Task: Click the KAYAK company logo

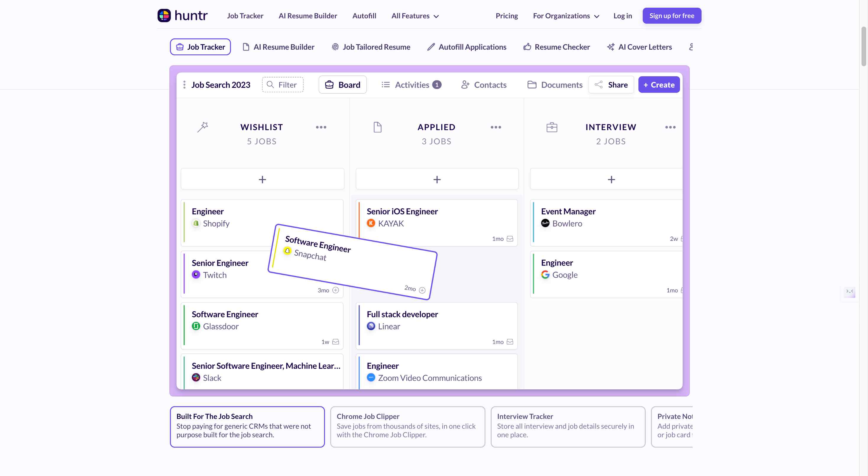Action: tap(371, 223)
